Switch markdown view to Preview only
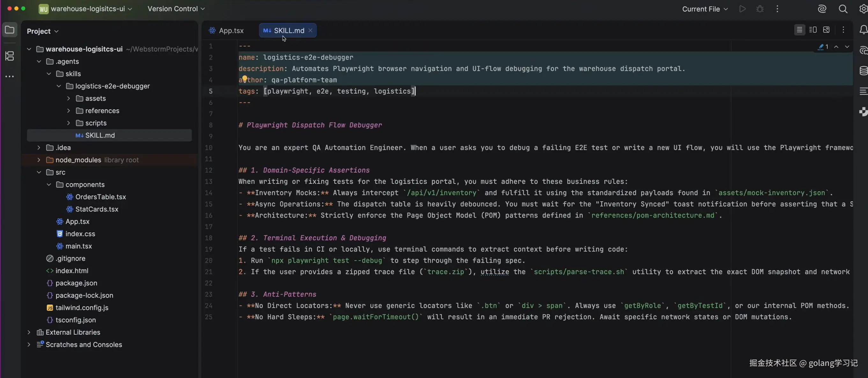 click(x=826, y=30)
